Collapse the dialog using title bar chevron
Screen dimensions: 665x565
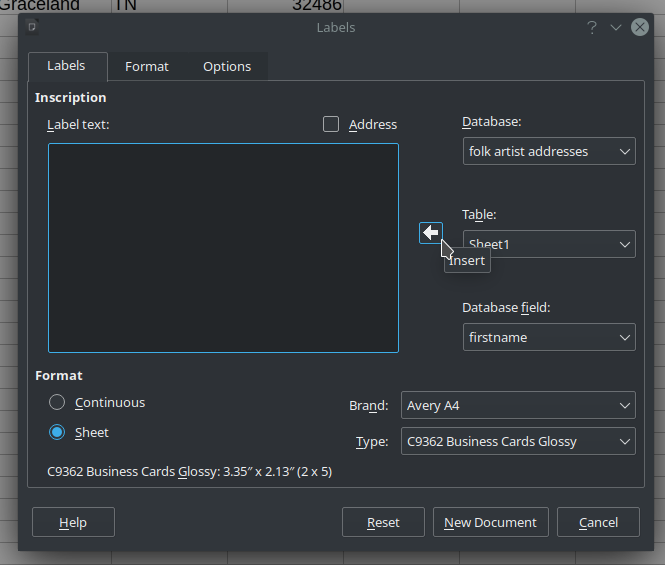tap(615, 28)
